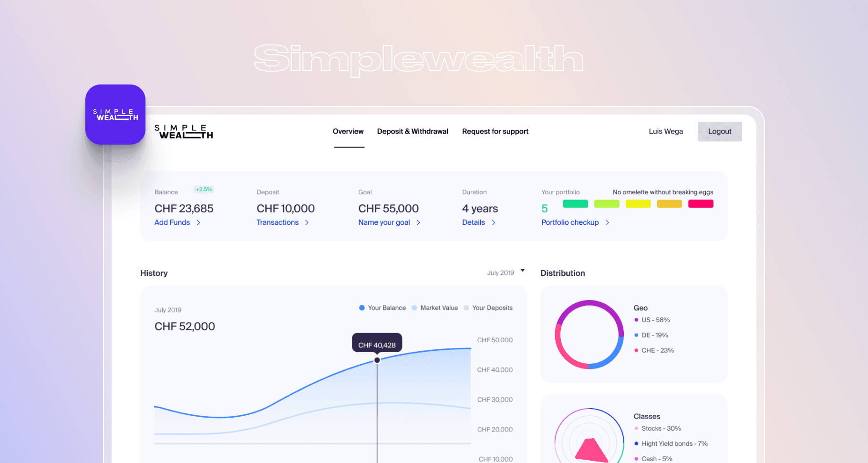
Task: Click the CHF 55,000 goal value
Action: pos(389,209)
